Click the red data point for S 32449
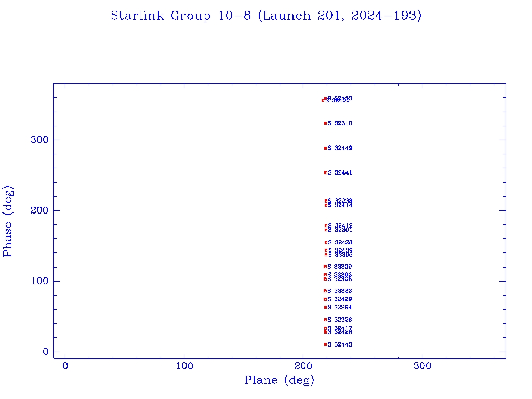The height and width of the screenshot is (399, 532). tap(325, 148)
